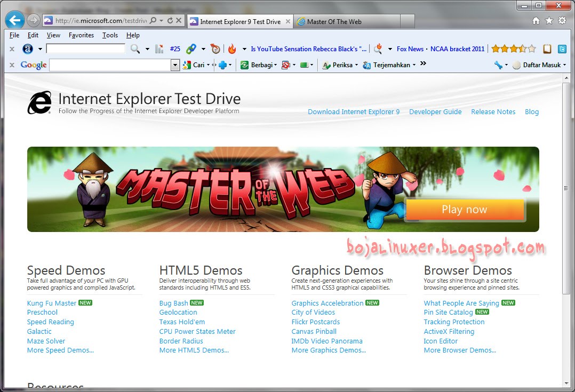Click the Play now button
The width and height of the screenshot is (575, 392).
tap(465, 210)
